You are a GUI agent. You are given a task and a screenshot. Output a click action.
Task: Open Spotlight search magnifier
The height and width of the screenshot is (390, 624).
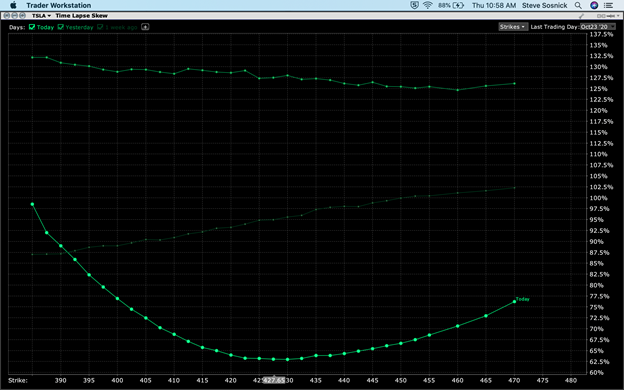coord(578,5)
